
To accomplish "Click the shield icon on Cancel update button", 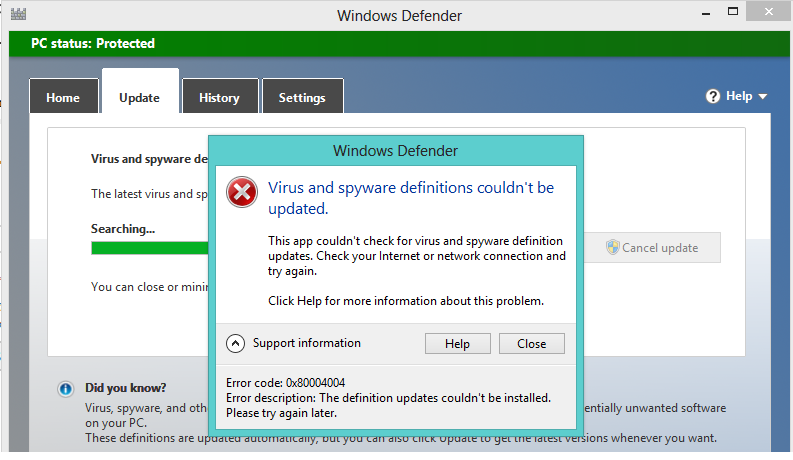I will [612, 247].
